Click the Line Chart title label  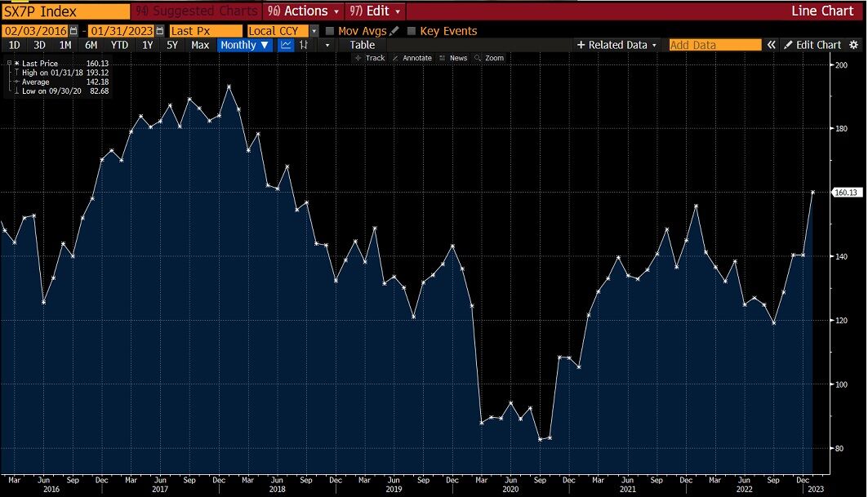click(x=822, y=11)
